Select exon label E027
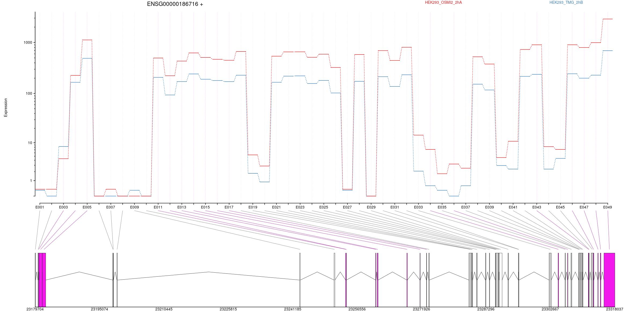The width and height of the screenshot is (644, 322). click(x=347, y=207)
